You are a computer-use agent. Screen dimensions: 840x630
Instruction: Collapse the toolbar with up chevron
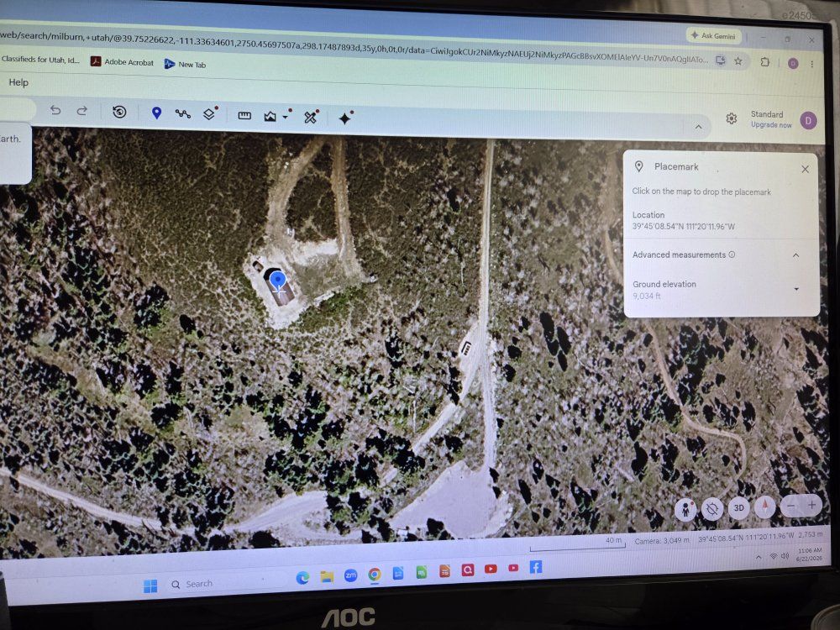pyautogui.click(x=698, y=127)
